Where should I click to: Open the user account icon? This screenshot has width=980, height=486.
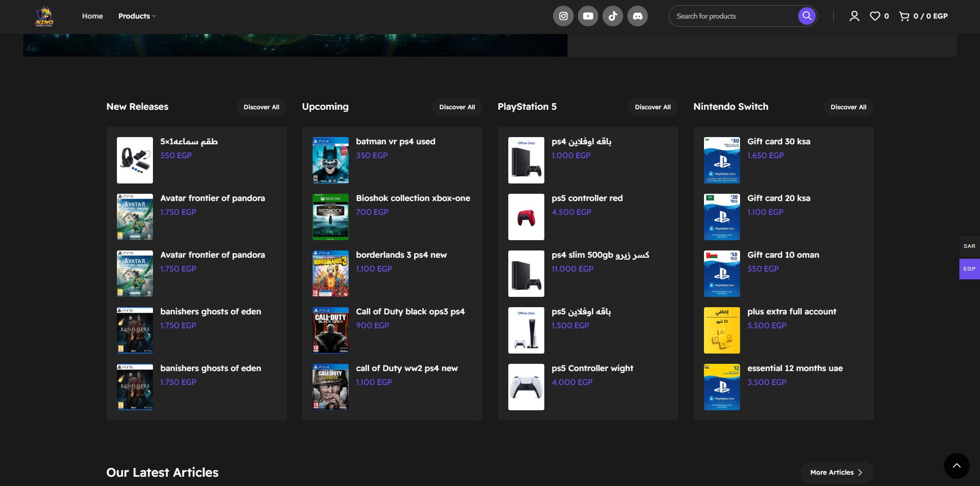[854, 16]
